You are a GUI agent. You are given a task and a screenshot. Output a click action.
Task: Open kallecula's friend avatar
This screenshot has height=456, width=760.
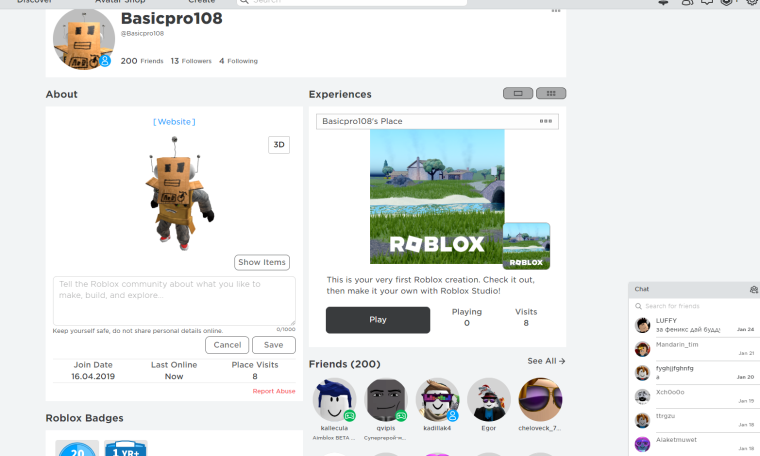click(334, 399)
